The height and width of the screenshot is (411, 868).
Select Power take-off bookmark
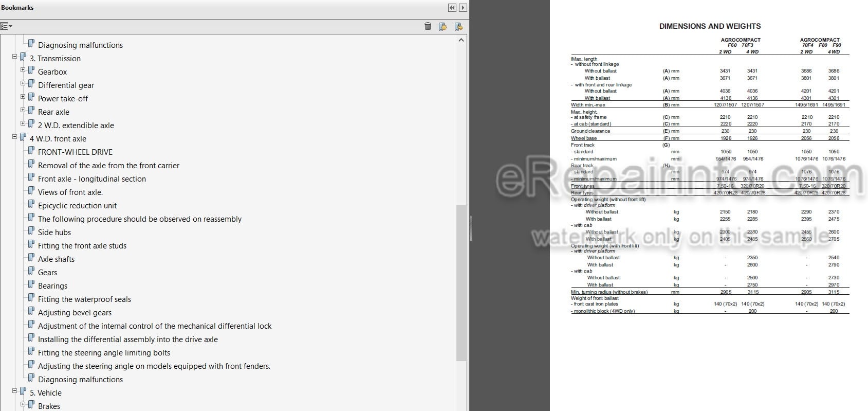(x=63, y=99)
